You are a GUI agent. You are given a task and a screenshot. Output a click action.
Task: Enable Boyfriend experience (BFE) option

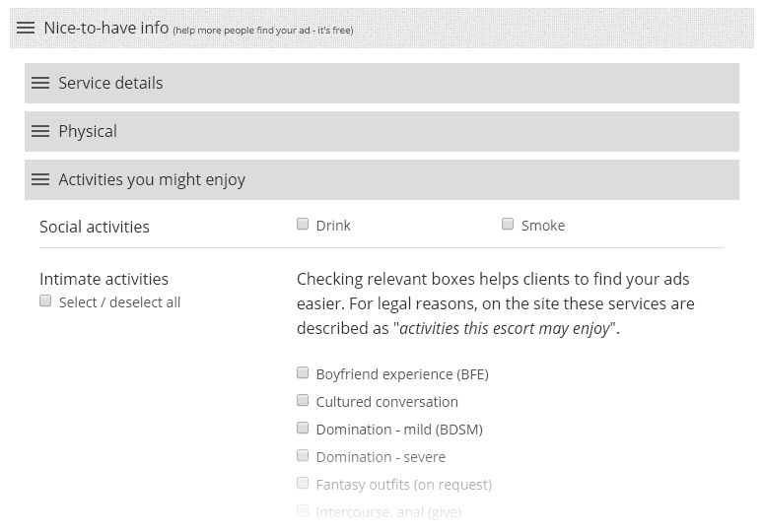(303, 373)
